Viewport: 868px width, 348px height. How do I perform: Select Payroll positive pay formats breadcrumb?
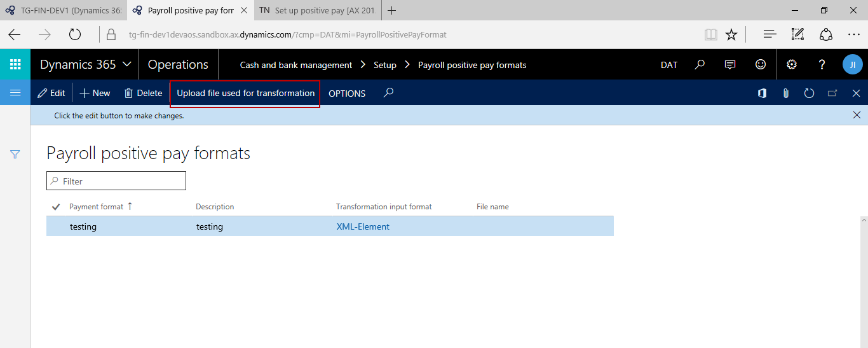coord(472,65)
